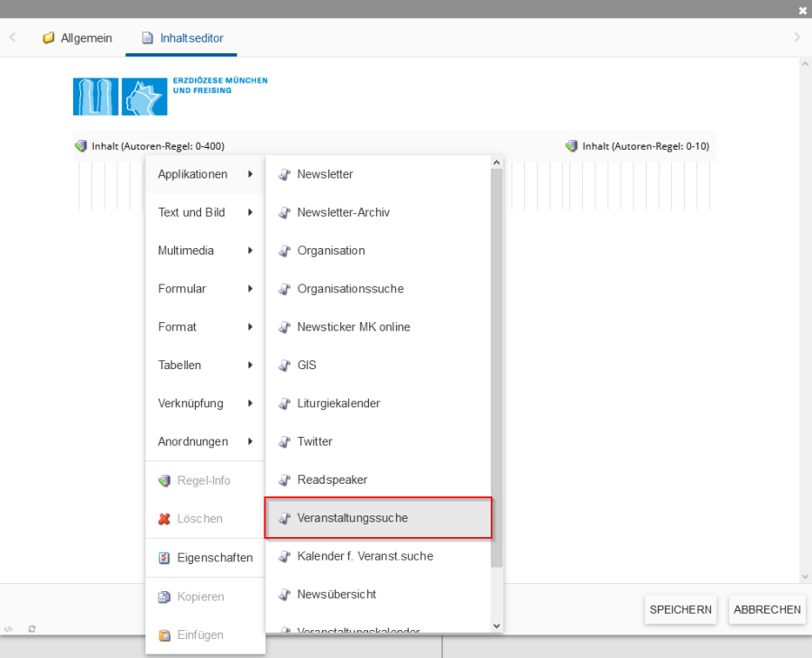Expand the Multimedia submenu arrow
812x658 pixels.
point(250,251)
